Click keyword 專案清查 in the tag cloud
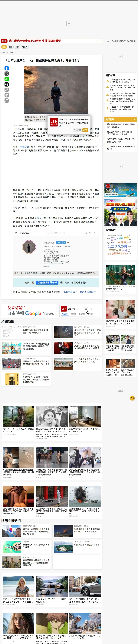138x644 pixels. (115, 250)
